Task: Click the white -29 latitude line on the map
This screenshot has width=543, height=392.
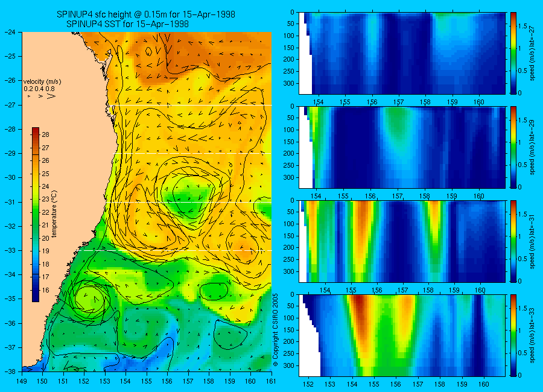Action: pos(193,153)
